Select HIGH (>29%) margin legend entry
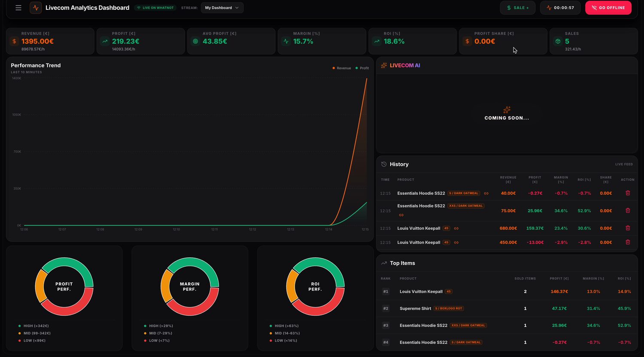Screen dimensions: 644x357 pyautogui.click(x=158, y=326)
